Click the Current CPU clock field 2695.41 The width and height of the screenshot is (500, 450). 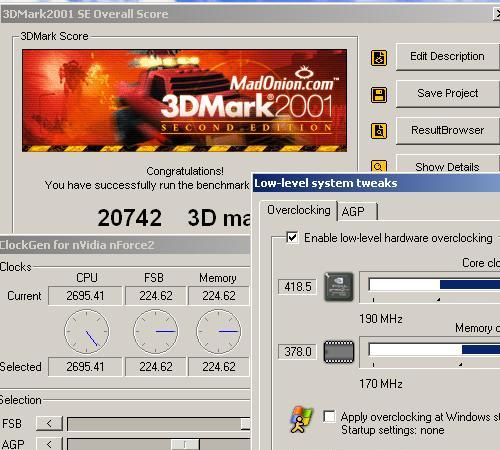pyautogui.click(x=85, y=296)
